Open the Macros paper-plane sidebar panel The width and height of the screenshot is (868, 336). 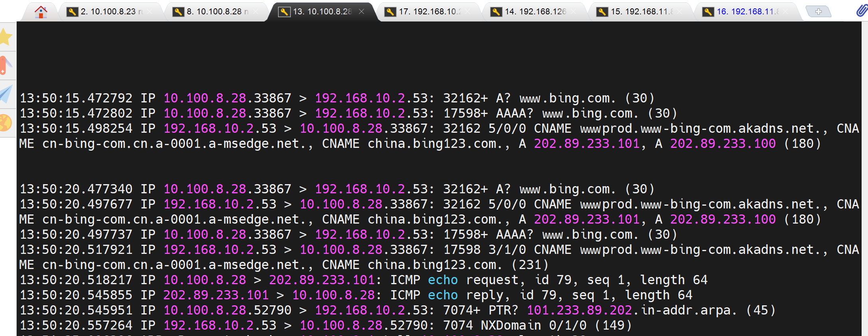[6, 94]
